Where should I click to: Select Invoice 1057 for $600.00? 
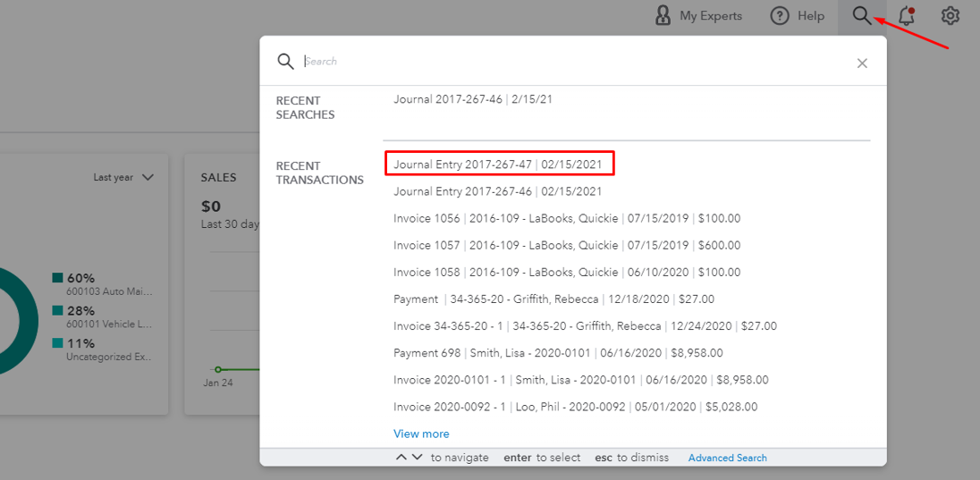[x=567, y=246]
